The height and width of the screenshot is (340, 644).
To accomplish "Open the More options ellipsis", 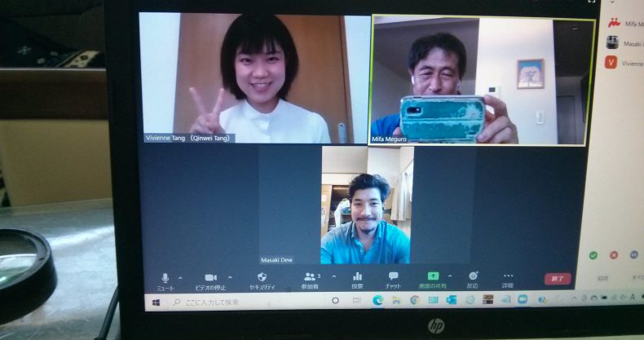I will [x=509, y=276].
